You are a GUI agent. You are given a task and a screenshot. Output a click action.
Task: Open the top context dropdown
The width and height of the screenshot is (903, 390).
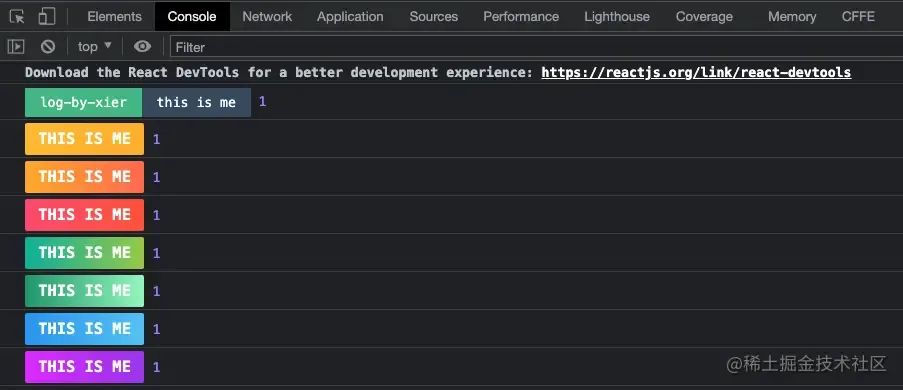coord(95,47)
